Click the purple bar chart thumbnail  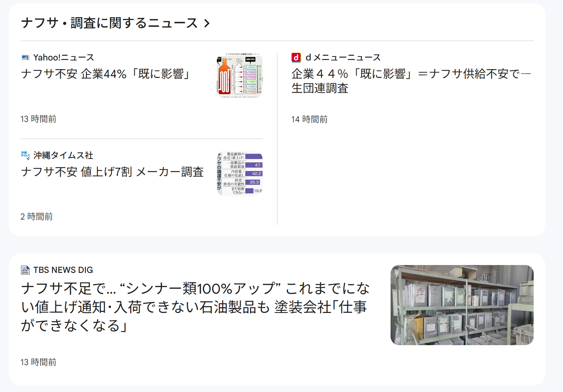coord(240,173)
